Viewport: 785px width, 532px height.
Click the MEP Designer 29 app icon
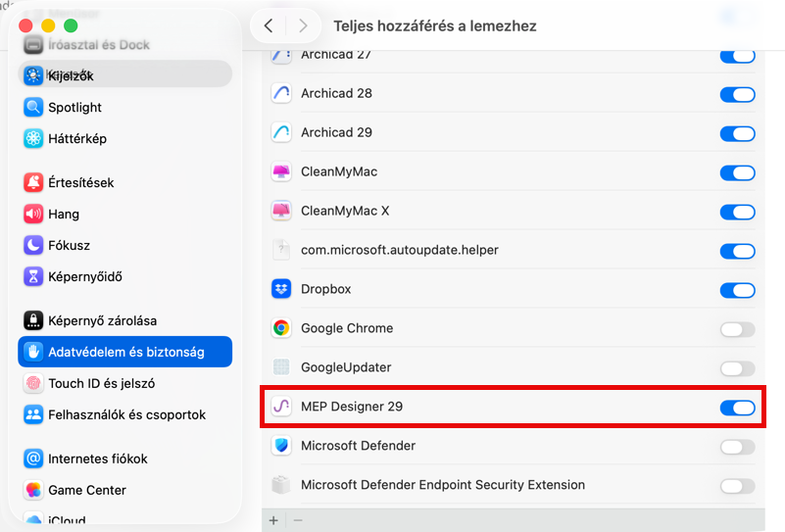pyautogui.click(x=281, y=407)
